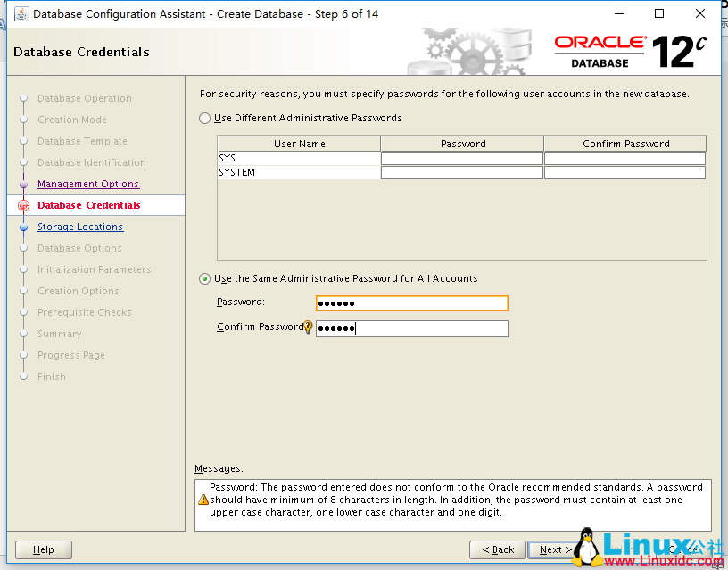
Task: Select Use the Same Administrative Password option
Action: [204, 278]
